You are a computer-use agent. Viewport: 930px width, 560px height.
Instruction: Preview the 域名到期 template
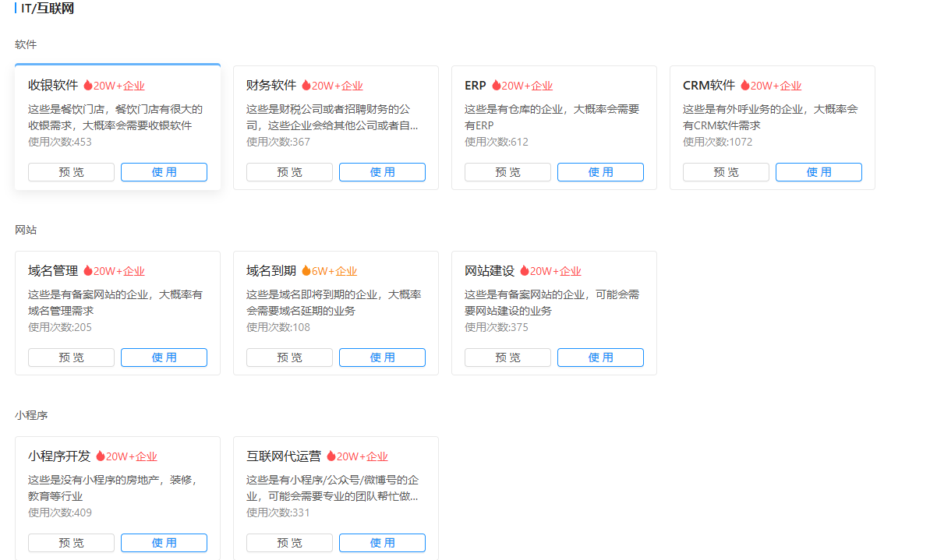click(289, 357)
